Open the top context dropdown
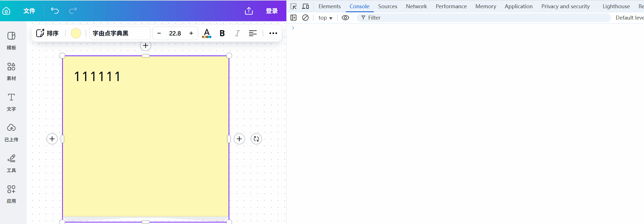The image size is (644, 224). [325, 18]
